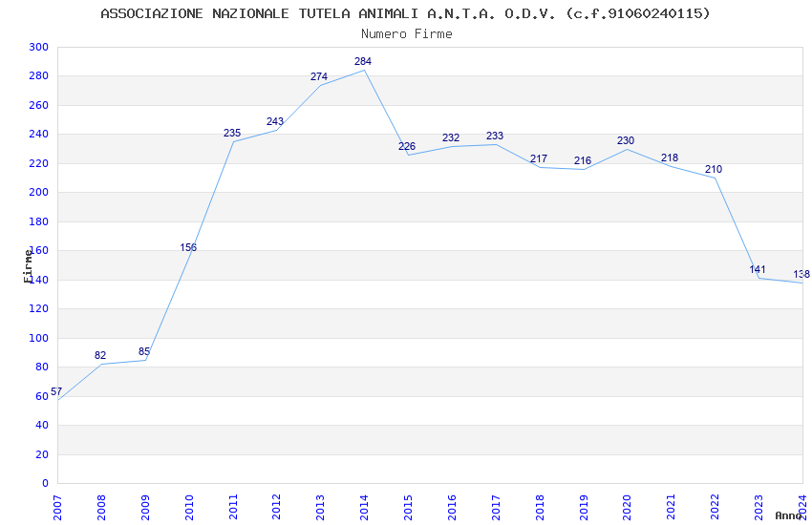Click the x-axis year label 2010
The width and height of the screenshot is (812, 525).
tap(189, 508)
